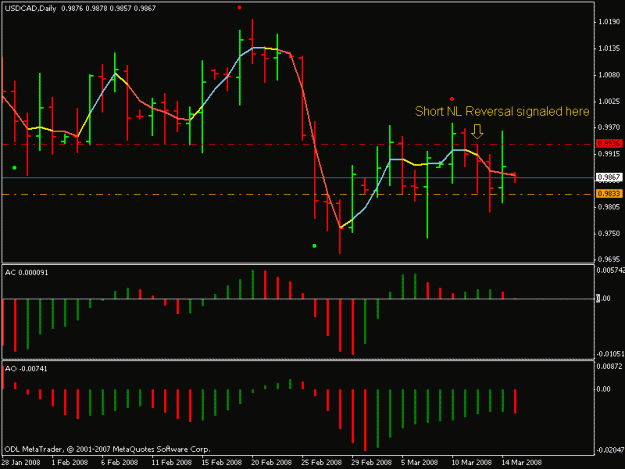Click the red fractal dot above the annotation
This screenshot has height=469, width=625.
452,99
